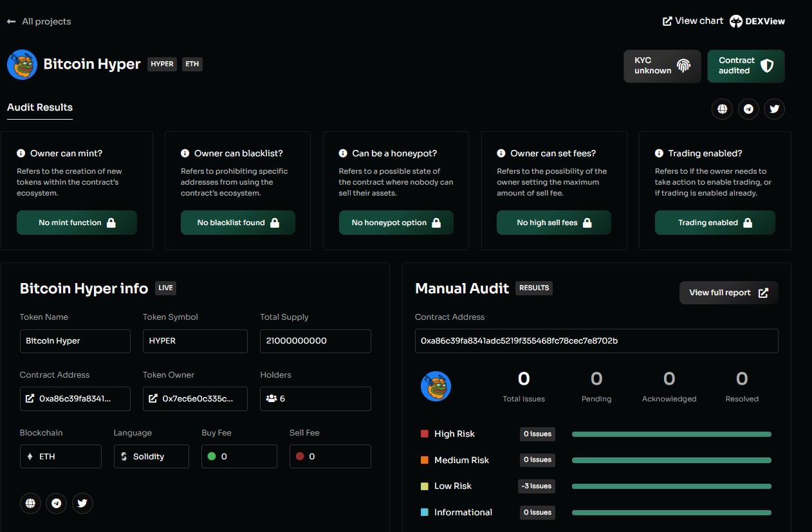Screen dimensions: 812x532
Task: Click the holders people icon
Action: coord(271,399)
